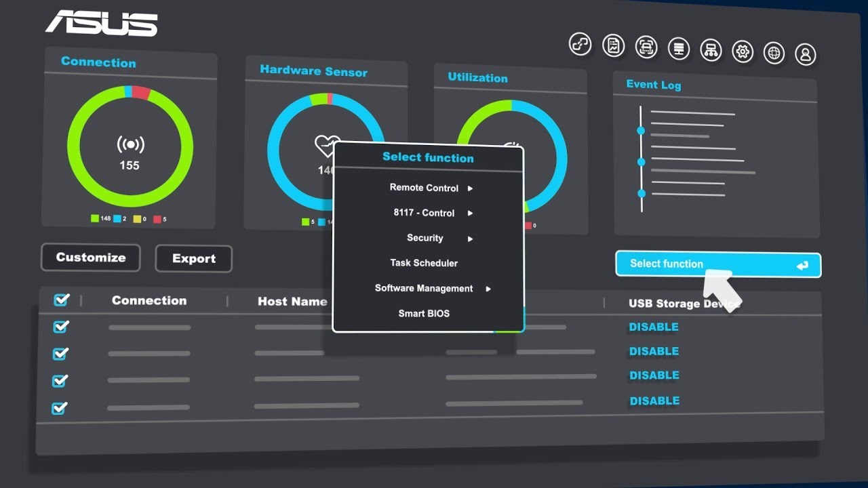Image resolution: width=868 pixels, height=488 pixels.
Task: Toggle the select-all checkbox in table header
Action: pos(61,299)
